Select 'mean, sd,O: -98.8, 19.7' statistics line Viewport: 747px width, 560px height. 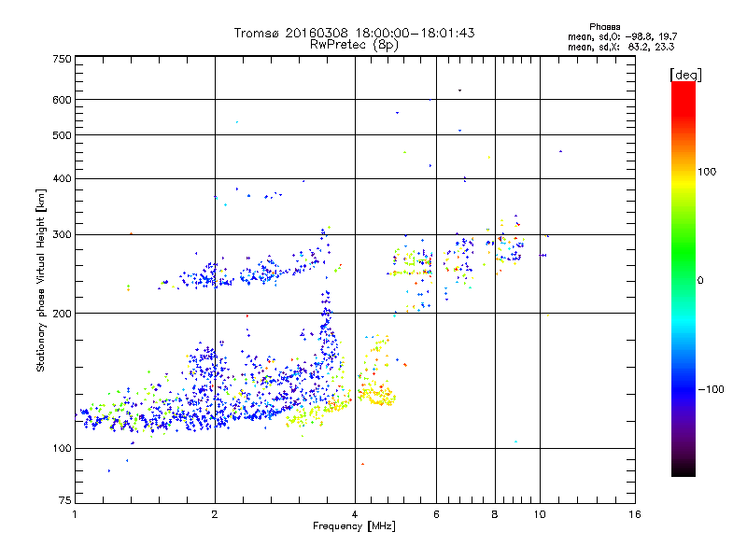[x=622, y=36]
